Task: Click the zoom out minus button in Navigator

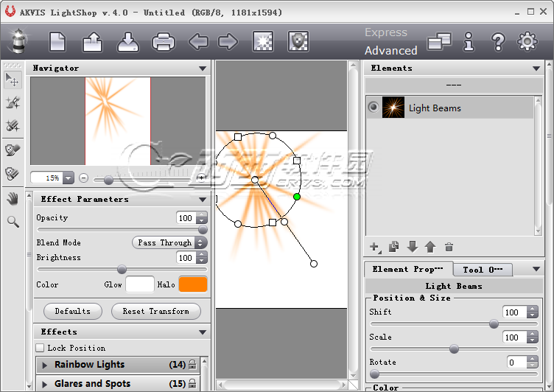Action: 84,178
